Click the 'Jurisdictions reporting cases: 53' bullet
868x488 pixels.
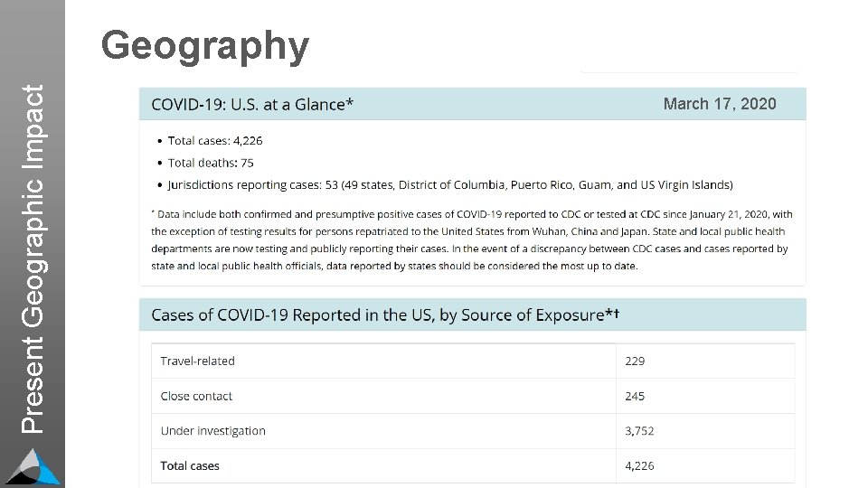pyautogui.click(x=450, y=185)
